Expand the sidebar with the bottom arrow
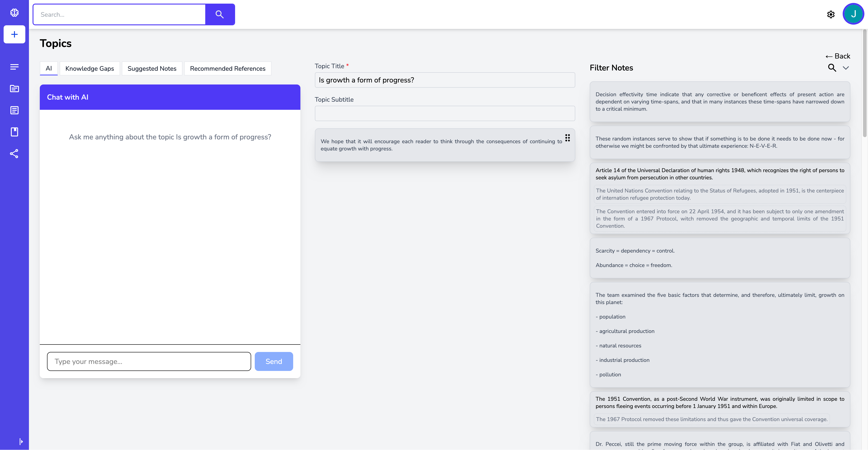868x450 pixels. tap(21, 441)
